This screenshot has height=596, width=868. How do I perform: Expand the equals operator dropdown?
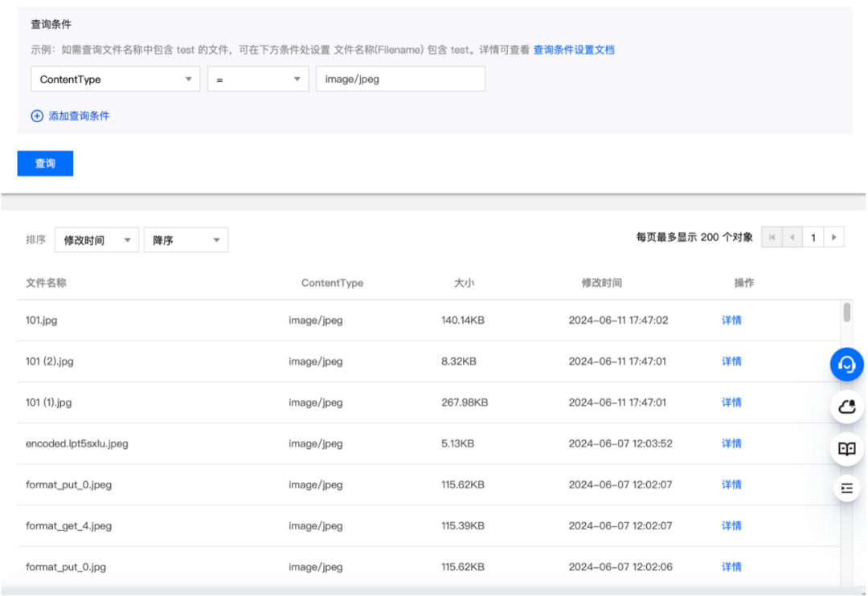(257, 79)
